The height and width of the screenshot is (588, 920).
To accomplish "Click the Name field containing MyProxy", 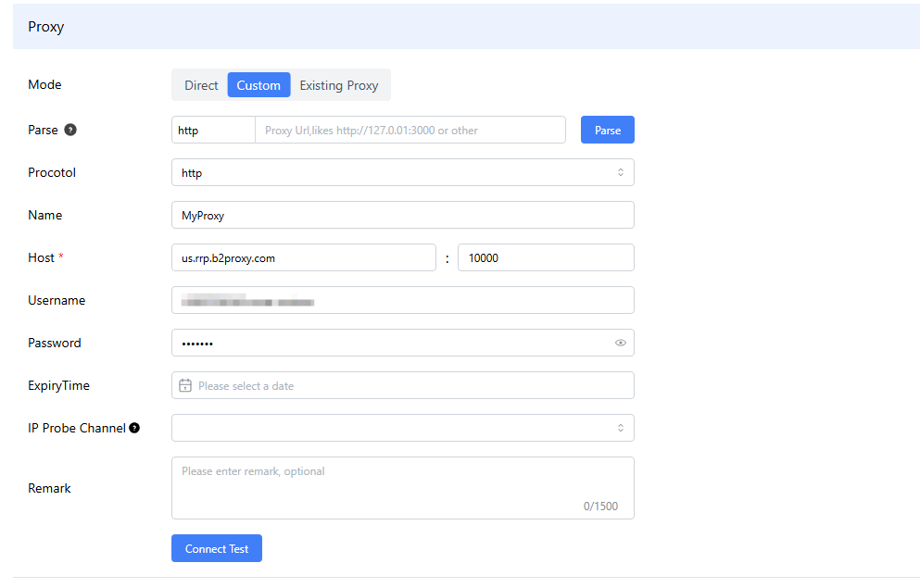I will click(402, 215).
